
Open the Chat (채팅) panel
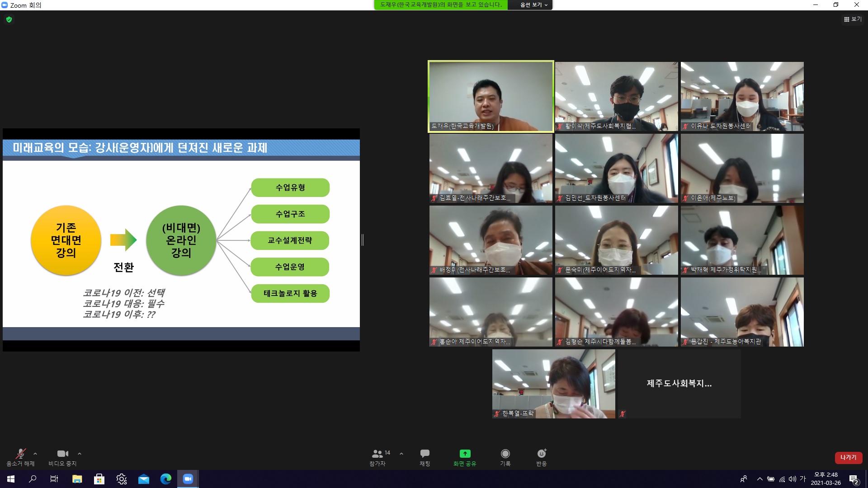[425, 457]
